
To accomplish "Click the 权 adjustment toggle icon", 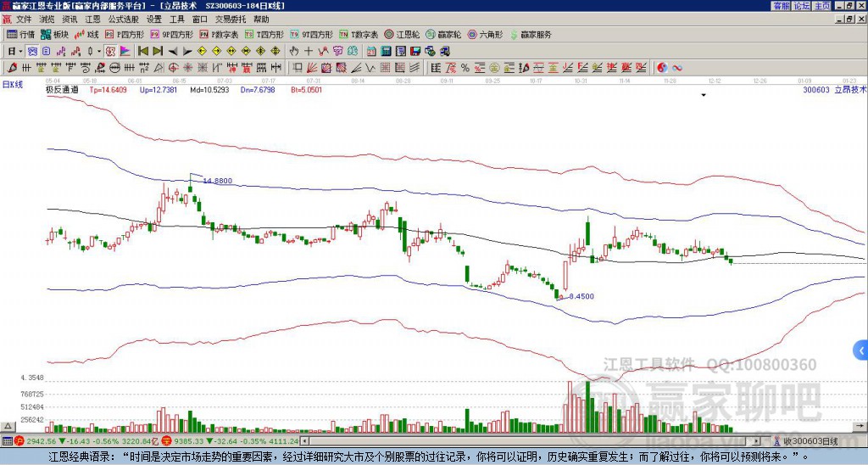I will 110,51.
